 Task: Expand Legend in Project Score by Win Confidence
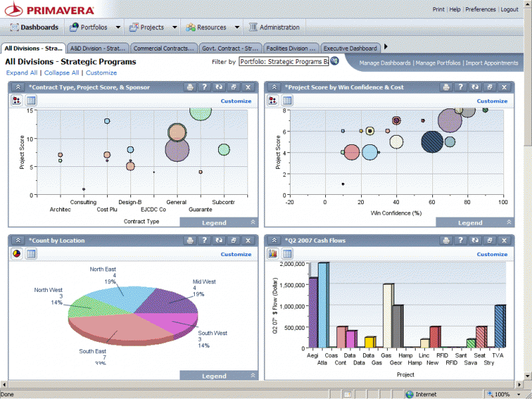[509, 222]
